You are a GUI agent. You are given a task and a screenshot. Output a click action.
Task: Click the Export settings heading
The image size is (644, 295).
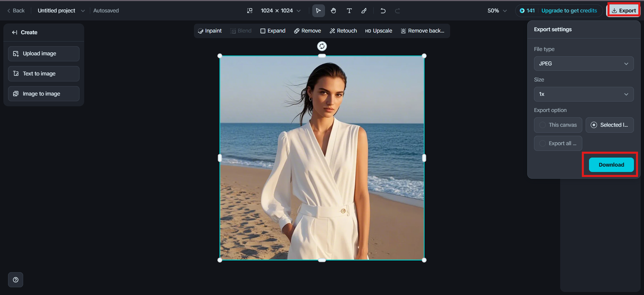pos(552,30)
